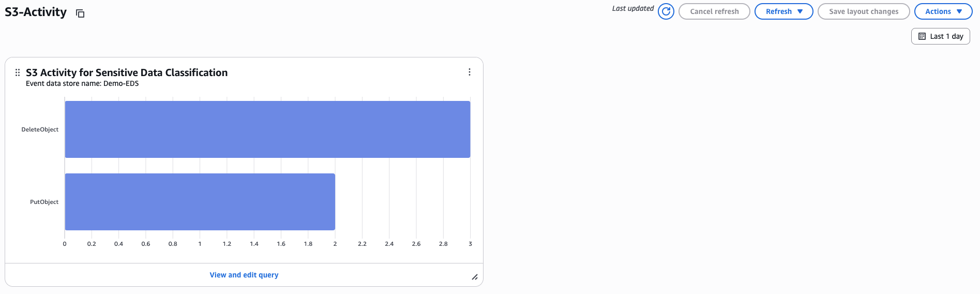
Task: Copy the S3-Activity dashboard name icon
Action: pyautogui.click(x=80, y=13)
